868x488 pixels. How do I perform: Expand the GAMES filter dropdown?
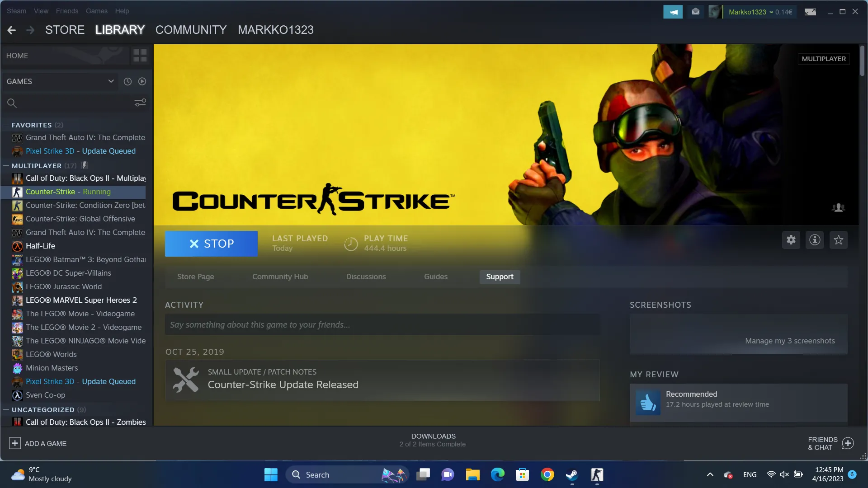111,81
